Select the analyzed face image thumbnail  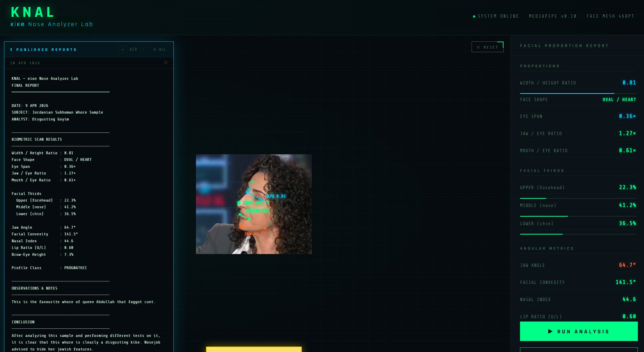254,204
